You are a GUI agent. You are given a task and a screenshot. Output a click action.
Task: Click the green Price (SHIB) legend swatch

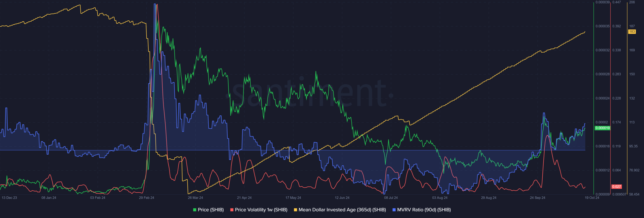pos(195,210)
